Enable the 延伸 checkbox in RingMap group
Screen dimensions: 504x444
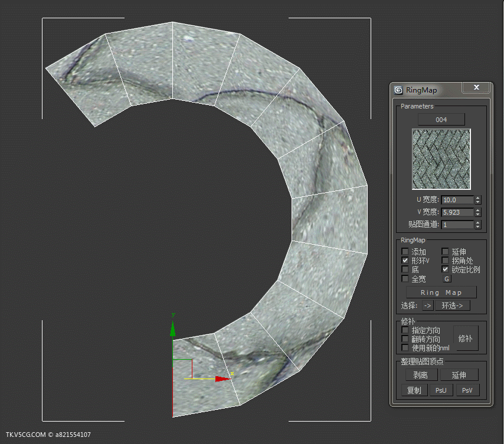[445, 252]
